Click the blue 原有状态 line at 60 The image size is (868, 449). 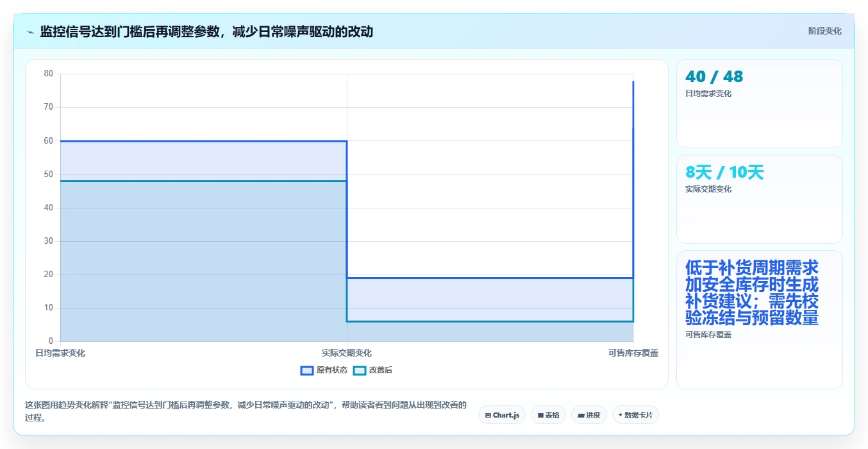pyautogui.click(x=204, y=141)
